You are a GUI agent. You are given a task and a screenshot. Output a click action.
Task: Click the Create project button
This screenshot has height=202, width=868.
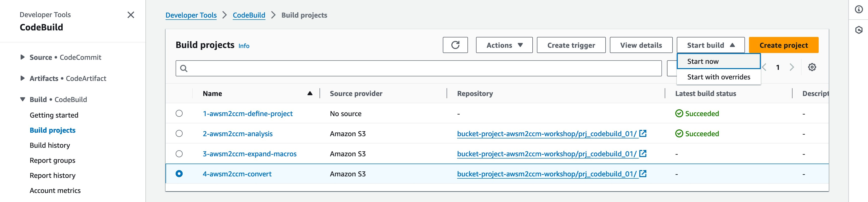[783, 45]
